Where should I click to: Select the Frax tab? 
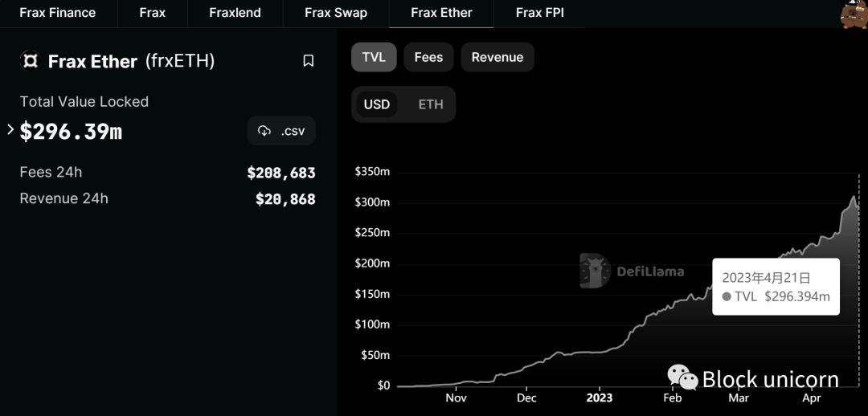point(152,13)
